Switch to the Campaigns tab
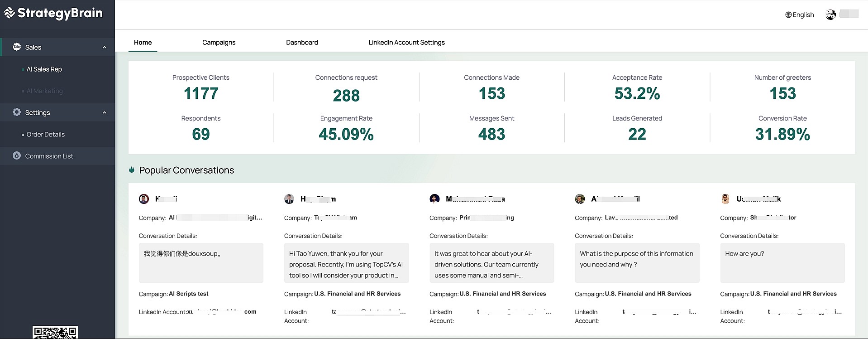This screenshot has width=868, height=339. (219, 43)
